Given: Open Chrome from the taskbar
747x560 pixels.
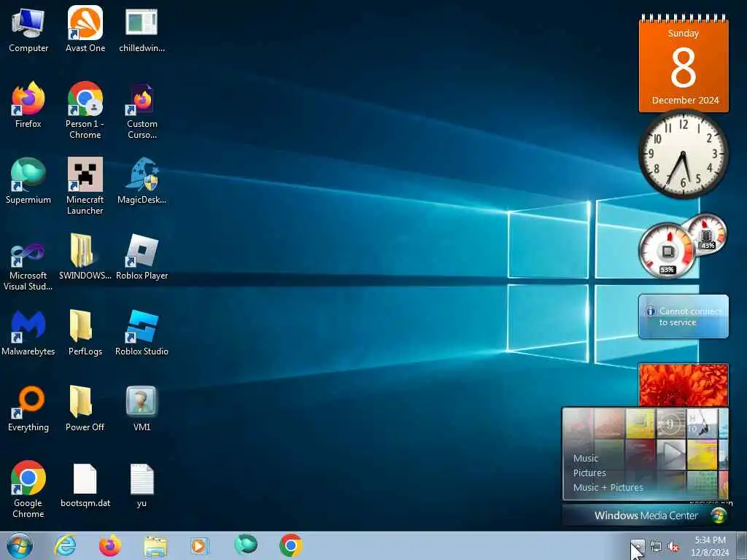Looking at the screenshot, I should pos(290,545).
